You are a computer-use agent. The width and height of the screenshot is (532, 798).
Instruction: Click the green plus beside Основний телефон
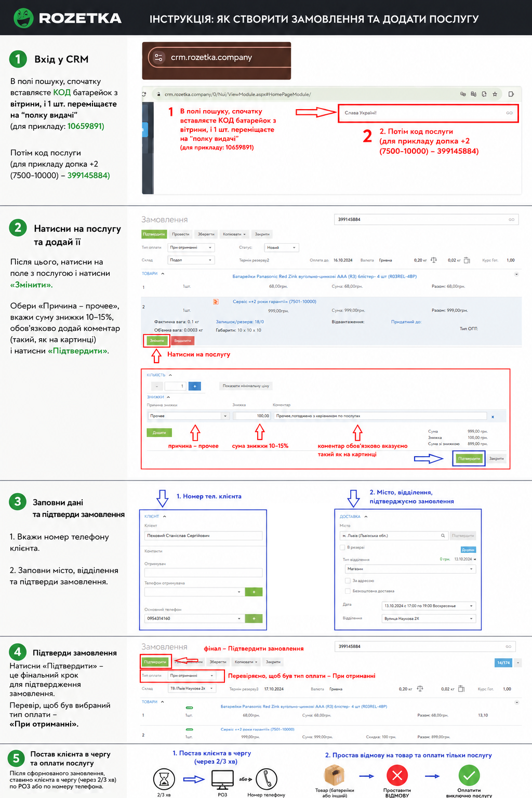[x=254, y=618]
